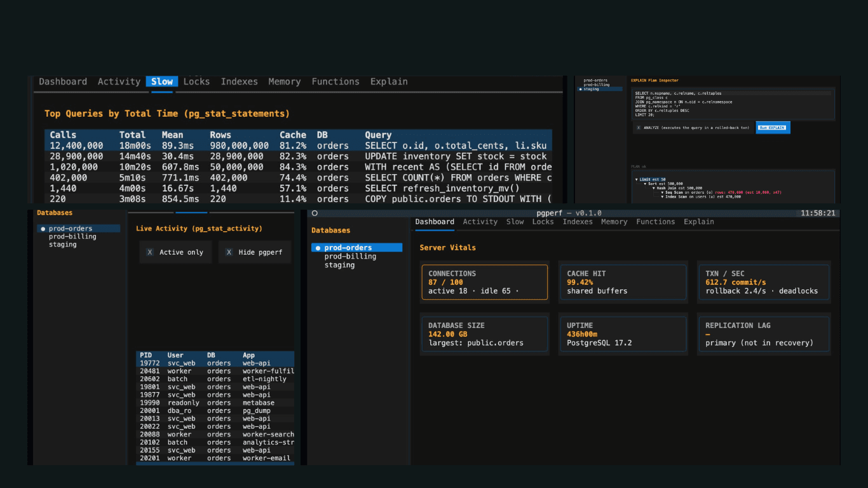Toggle the Active only checkbox
868x488 pixels.
[150, 252]
